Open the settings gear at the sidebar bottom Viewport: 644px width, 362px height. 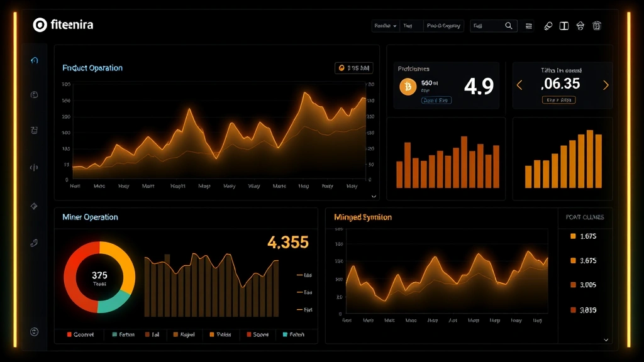point(35,331)
